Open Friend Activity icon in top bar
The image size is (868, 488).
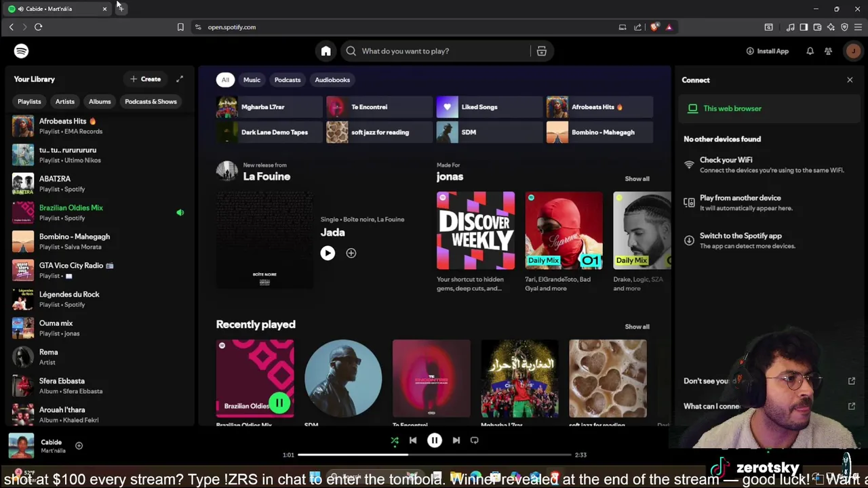(x=828, y=51)
